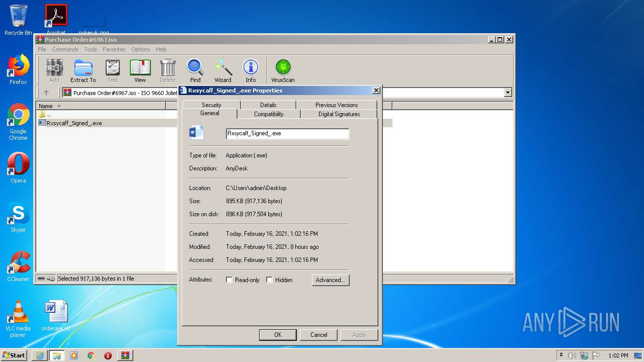Screen dimensions: 644x362
Task: Open the Digital Signatures tab
Action: [339, 114]
